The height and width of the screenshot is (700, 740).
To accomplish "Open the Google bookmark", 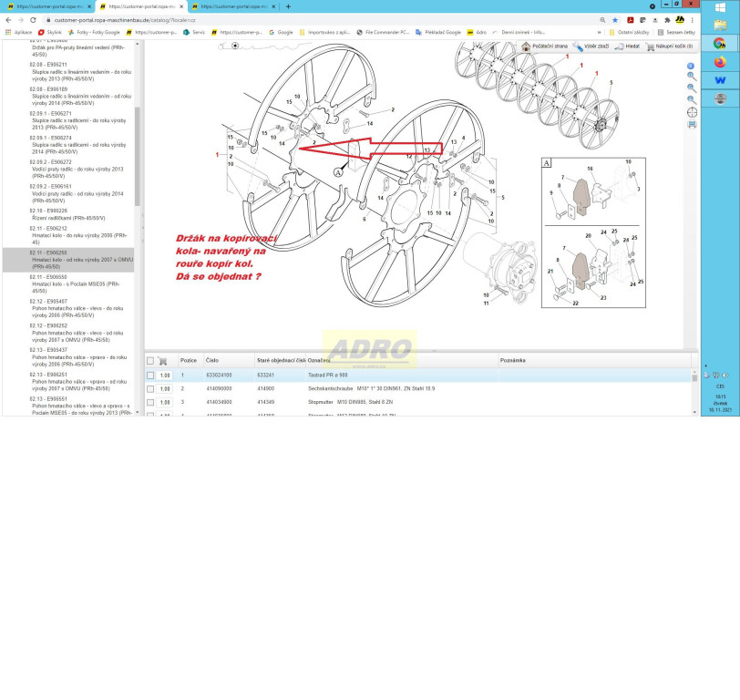I will [x=281, y=33].
